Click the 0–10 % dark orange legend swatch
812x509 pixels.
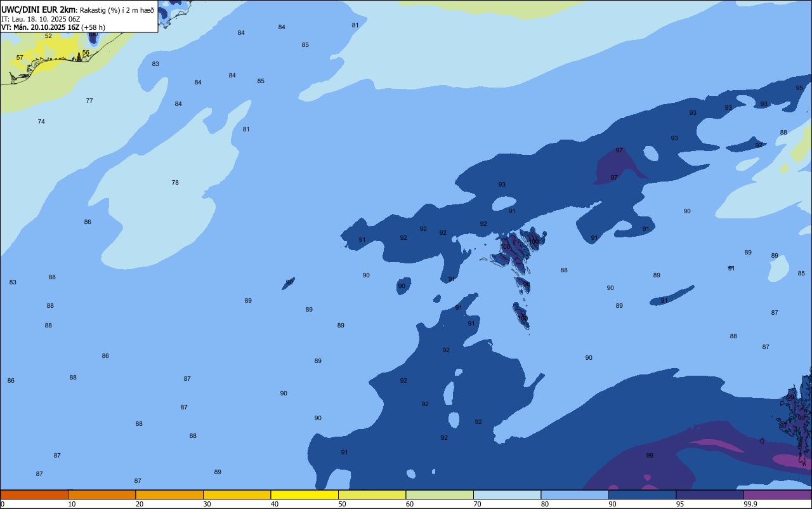pos(34,494)
